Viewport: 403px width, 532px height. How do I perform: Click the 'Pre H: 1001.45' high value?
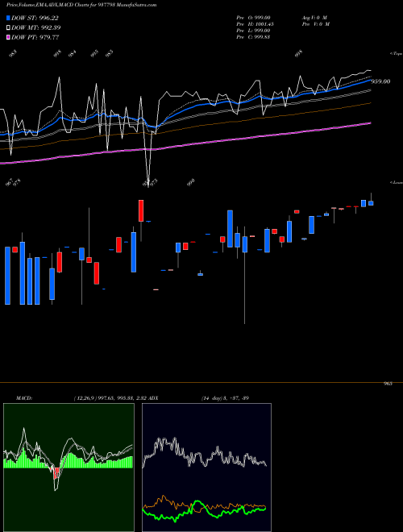(x=255, y=24)
